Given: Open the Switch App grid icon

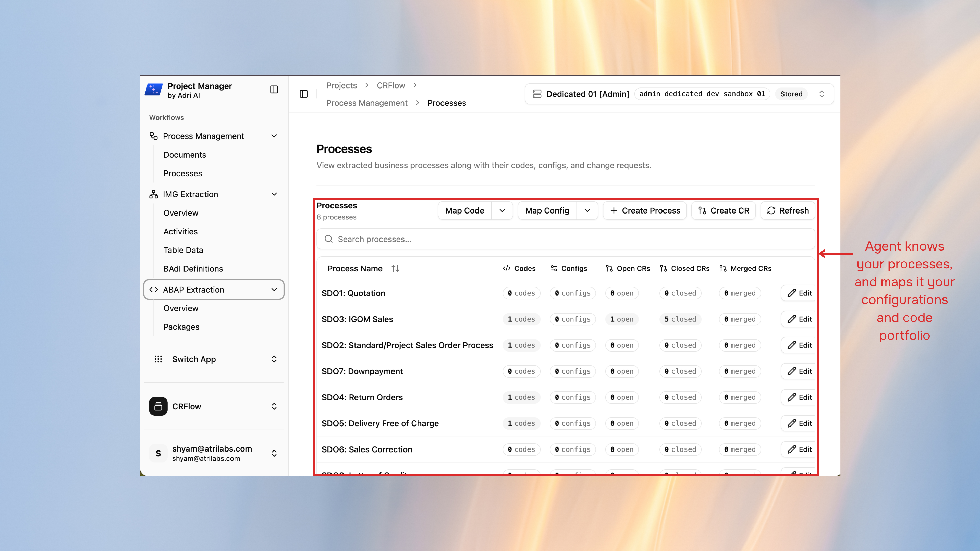Looking at the screenshot, I should tap(158, 359).
